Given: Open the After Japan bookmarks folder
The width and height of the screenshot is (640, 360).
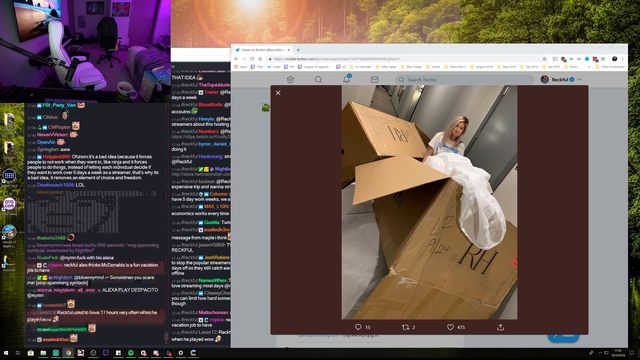Looking at the screenshot, I should coord(386,67).
